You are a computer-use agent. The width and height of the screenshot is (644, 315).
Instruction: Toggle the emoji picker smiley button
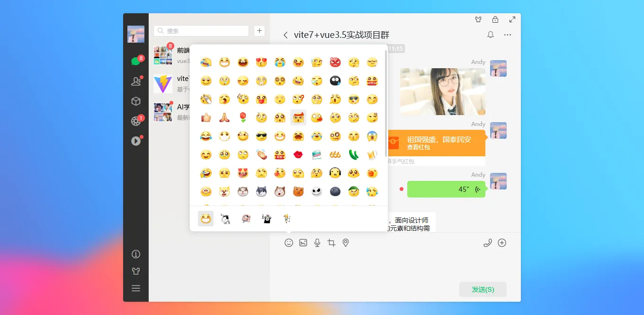click(x=289, y=243)
